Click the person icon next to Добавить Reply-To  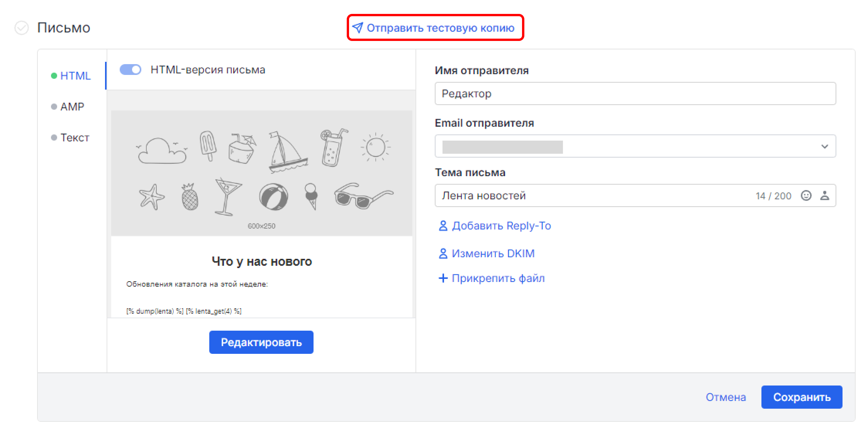tap(443, 226)
